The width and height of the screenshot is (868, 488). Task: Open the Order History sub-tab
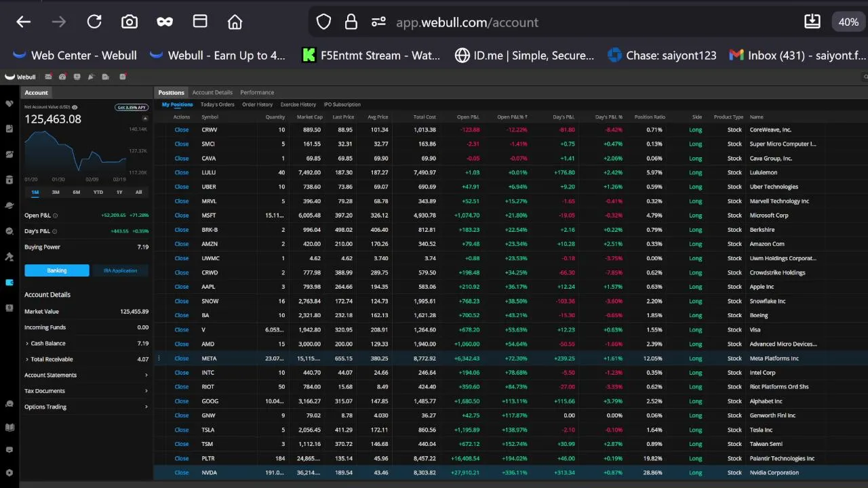(257, 104)
